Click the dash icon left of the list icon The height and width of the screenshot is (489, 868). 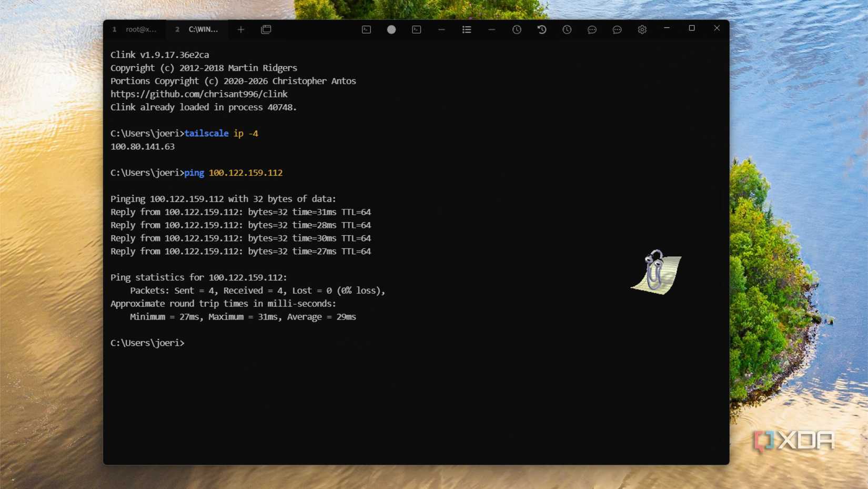(x=441, y=29)
